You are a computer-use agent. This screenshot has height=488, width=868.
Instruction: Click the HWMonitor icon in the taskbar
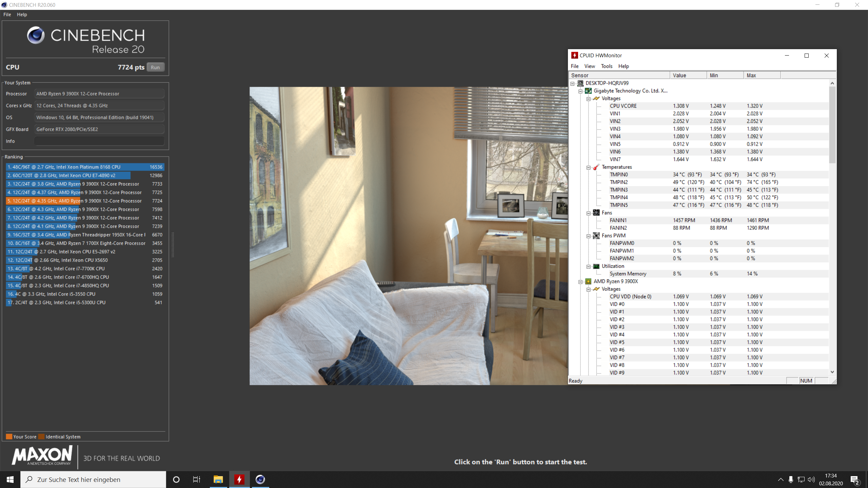[x=239, y=479]
